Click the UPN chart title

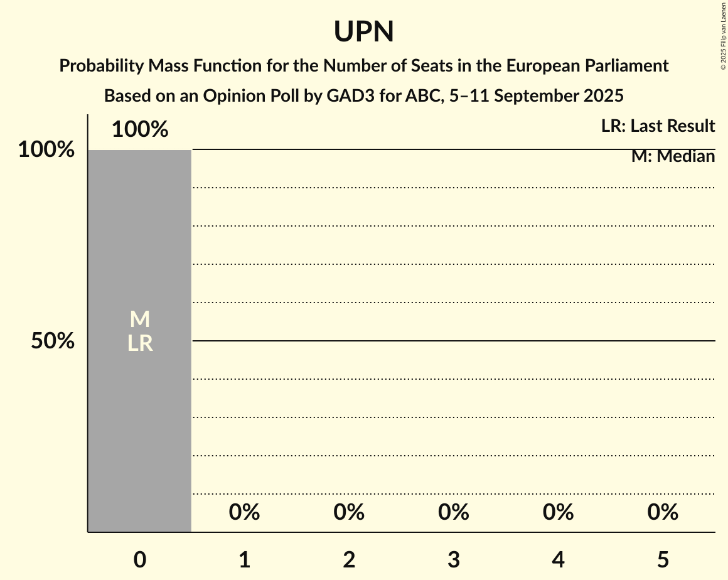[364, 31]
